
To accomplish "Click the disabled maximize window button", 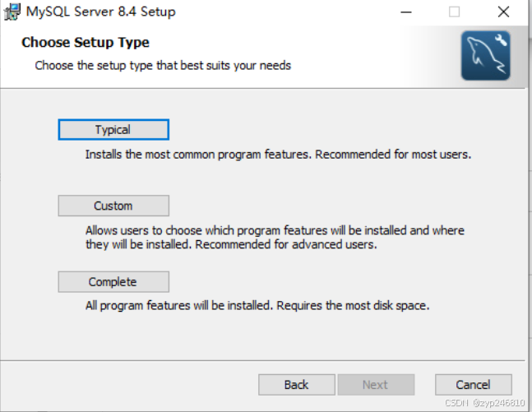I will [455, 12].
